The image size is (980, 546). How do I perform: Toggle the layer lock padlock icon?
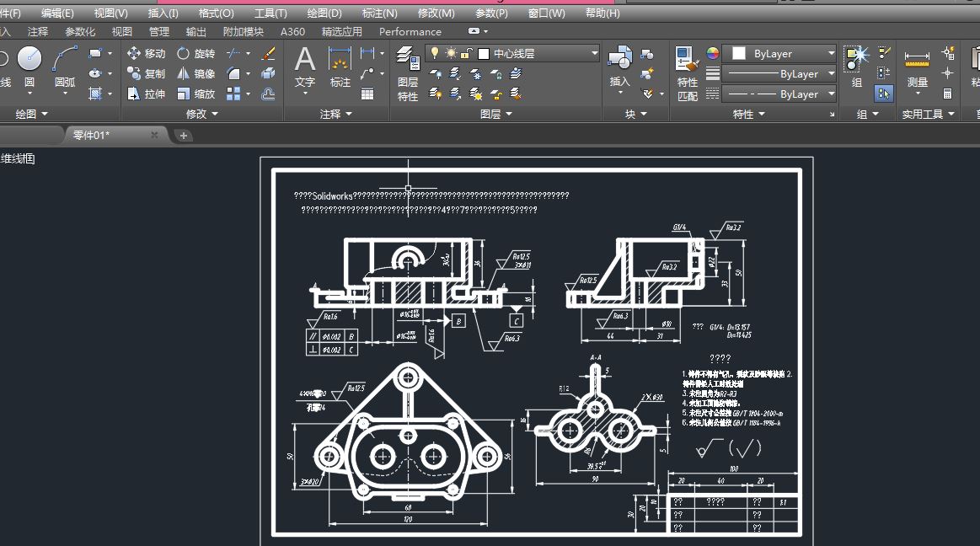click(x=466, y=54)
